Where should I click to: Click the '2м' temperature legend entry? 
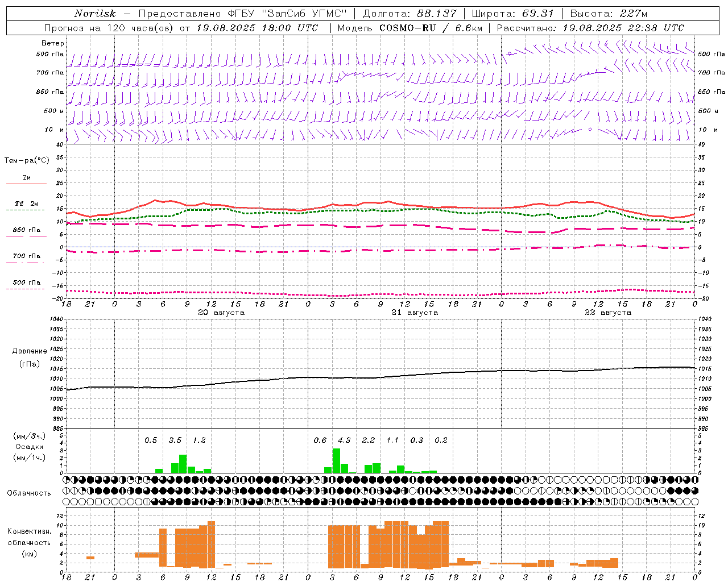point(27,178)
